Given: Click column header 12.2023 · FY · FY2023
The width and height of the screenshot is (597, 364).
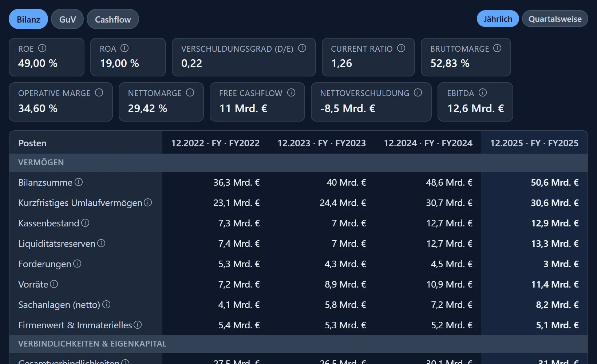Looking at the screenshot, I should [322, 143].
